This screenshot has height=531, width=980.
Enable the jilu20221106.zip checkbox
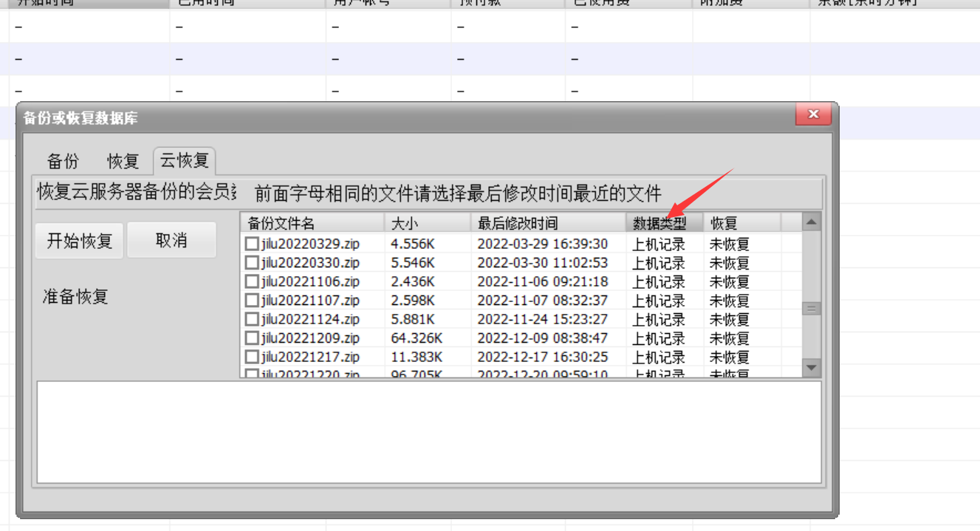pyautogui.click(x=252, y=281)
